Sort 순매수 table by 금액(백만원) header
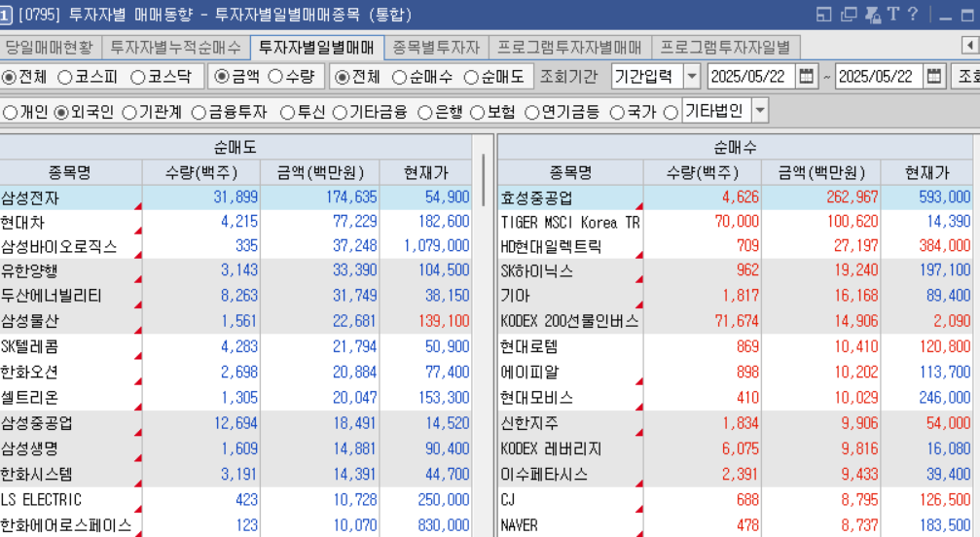 (821, 172)
